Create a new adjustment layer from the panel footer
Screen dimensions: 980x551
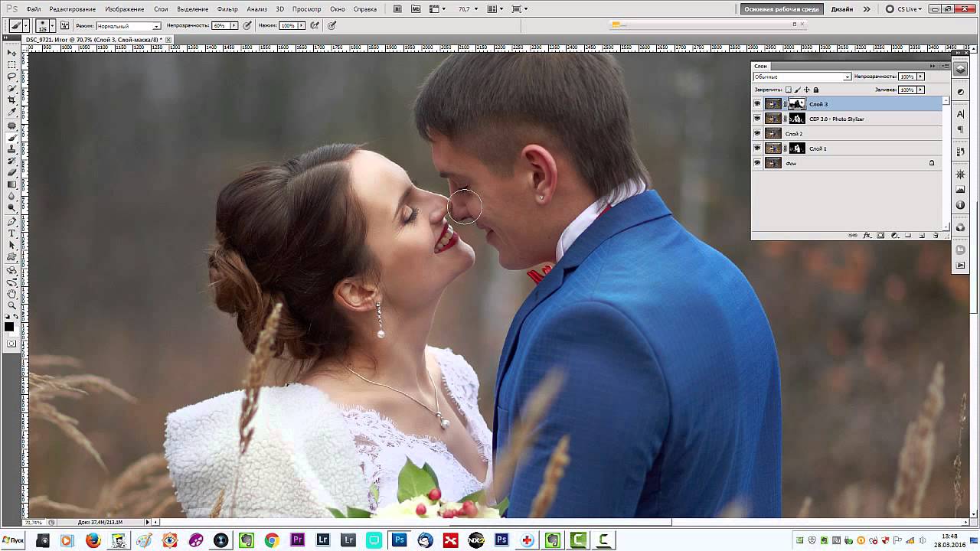click(894, 236)
